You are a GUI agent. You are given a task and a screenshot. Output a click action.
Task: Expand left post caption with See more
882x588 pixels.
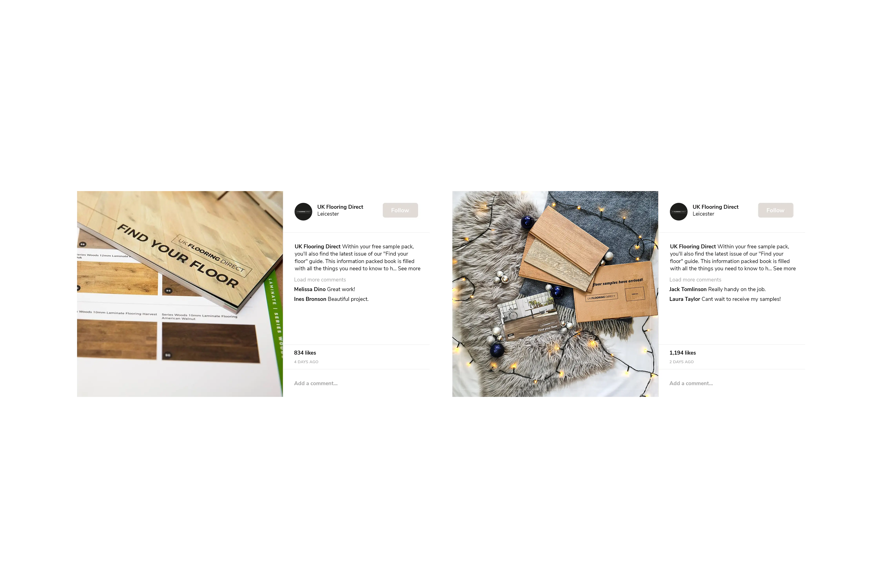pyautogui.click(x=409, y=269)
